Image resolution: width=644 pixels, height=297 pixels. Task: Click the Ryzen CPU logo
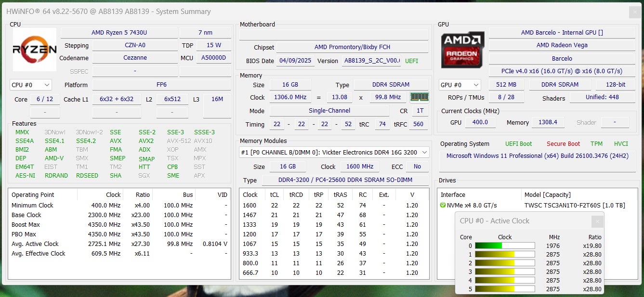34,50
